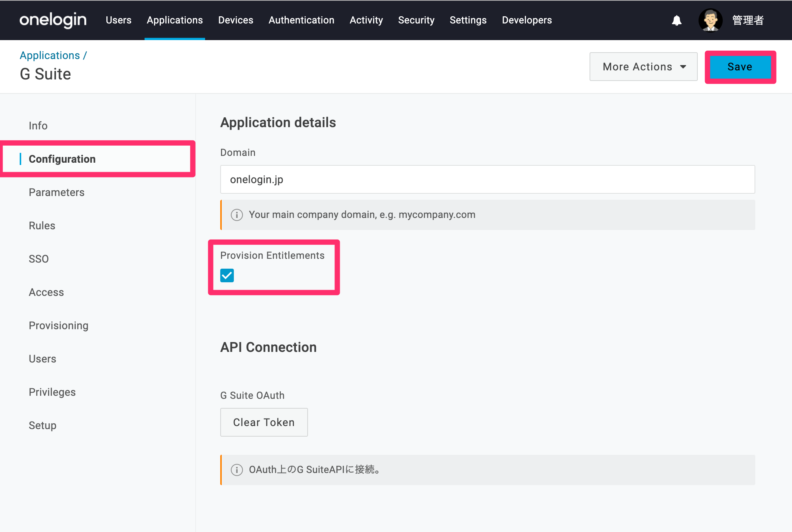
Task: Open the notifications bell
Action: [677, 20]
